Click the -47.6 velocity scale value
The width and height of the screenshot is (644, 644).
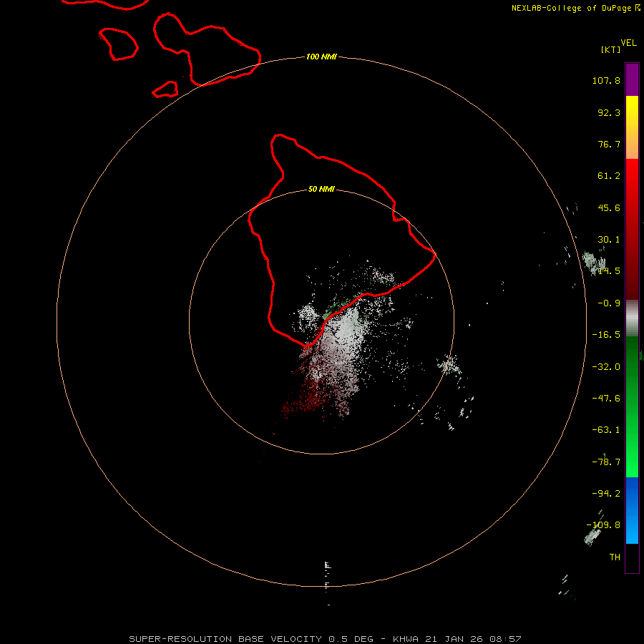click(x=606, y=399)
